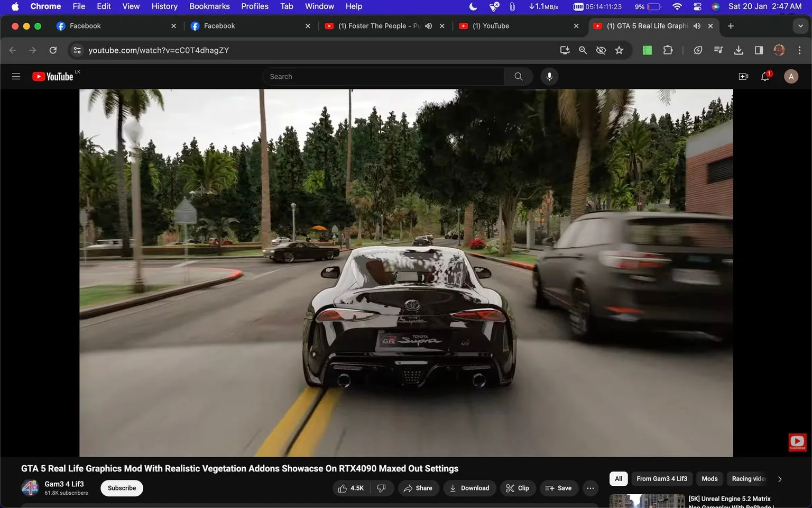The image size is (812, 508).
Task: Open media controls icon in Chrome toolbar
Action: coord(718,50)
